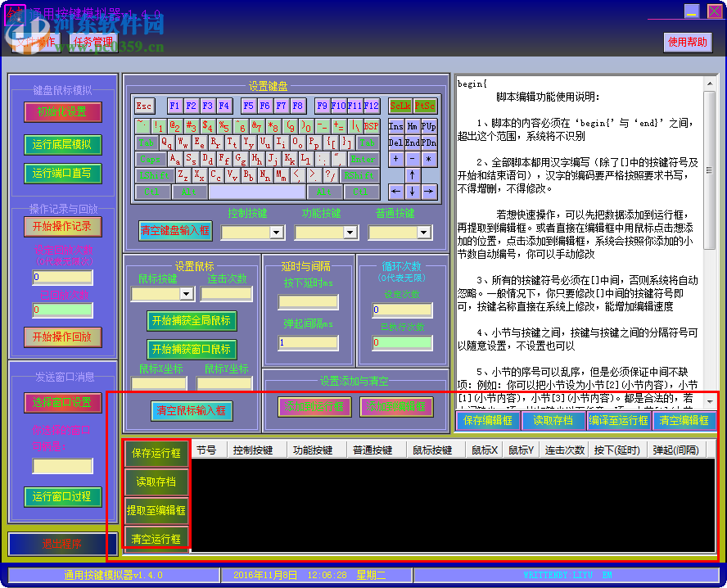
Task: Click the Ins key on the virtual keyboard
Action: point(395,126)
